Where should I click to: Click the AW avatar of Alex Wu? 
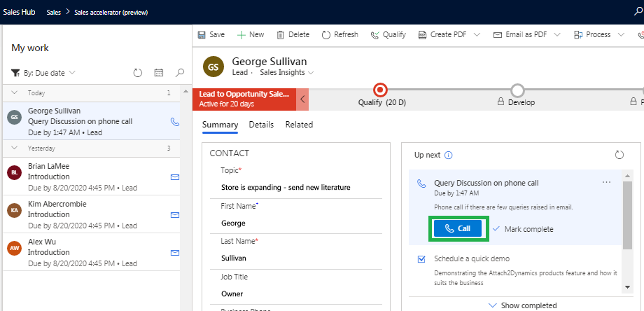click(x=15, y=248)
